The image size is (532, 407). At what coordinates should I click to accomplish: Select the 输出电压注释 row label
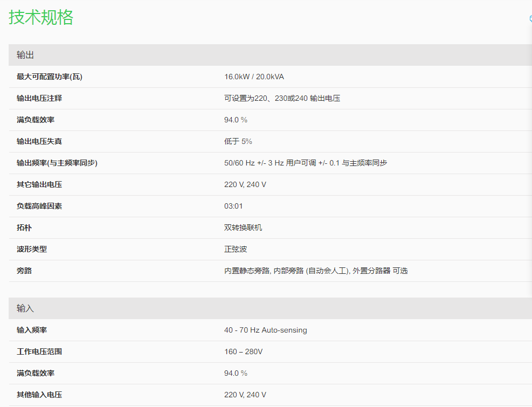(39, 98)
